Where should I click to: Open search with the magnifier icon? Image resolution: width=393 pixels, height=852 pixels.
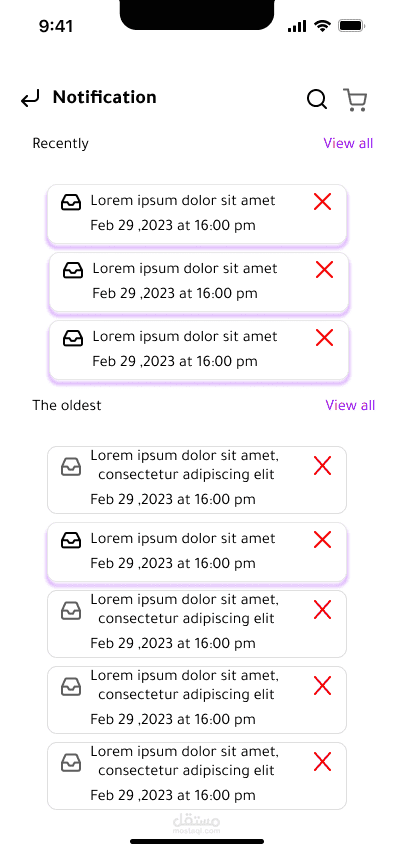pyautogui.click(x=317, y=99)
